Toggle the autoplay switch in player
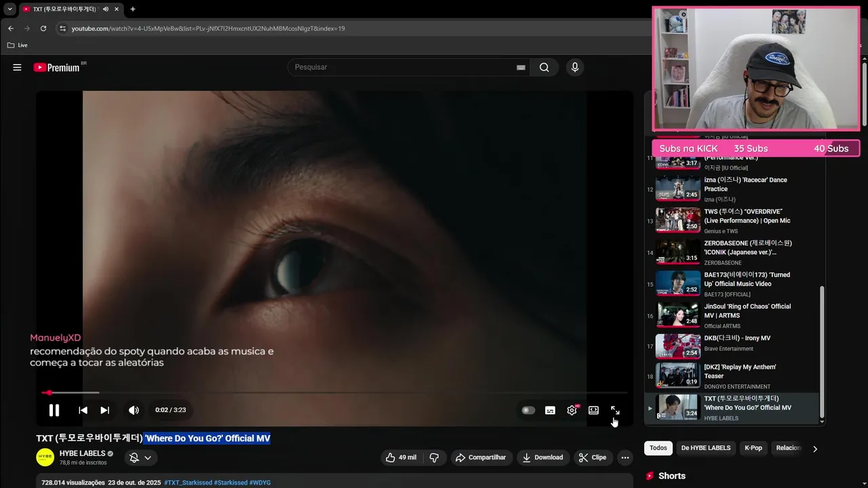 tap(528, 410)
